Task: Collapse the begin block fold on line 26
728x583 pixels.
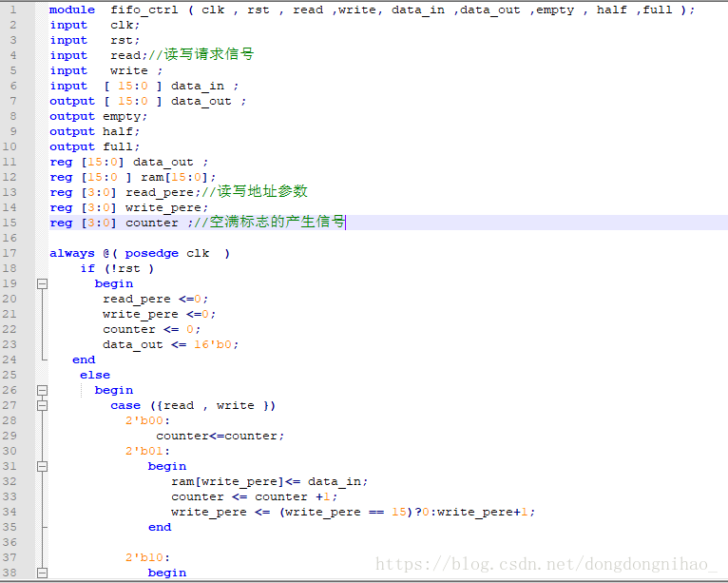Action: (42, 390)
